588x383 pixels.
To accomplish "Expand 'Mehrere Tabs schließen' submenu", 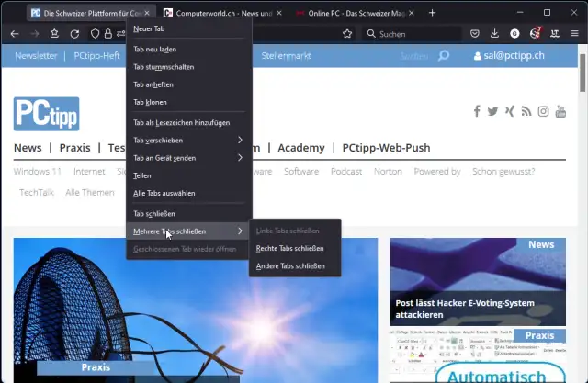I will [x=188, y=231].
